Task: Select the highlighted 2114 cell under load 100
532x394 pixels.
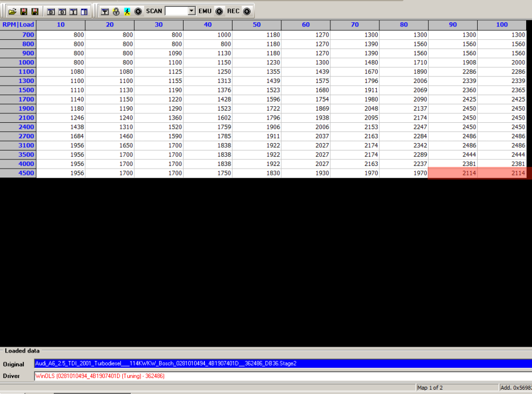Action: (502, 173)
